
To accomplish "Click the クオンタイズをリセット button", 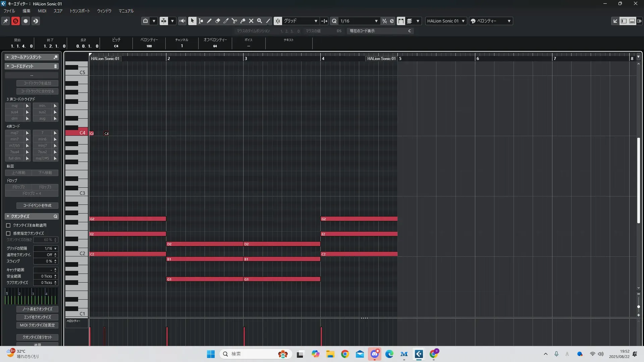I will 37,337.
